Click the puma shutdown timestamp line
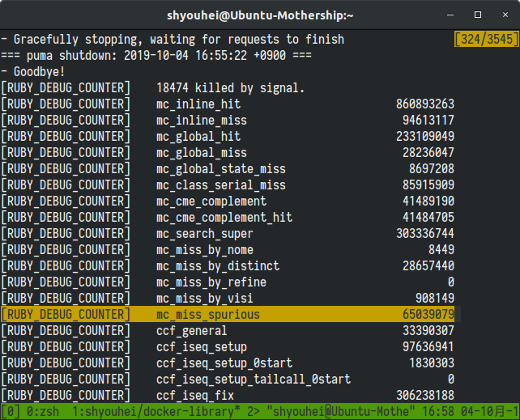 156,55
